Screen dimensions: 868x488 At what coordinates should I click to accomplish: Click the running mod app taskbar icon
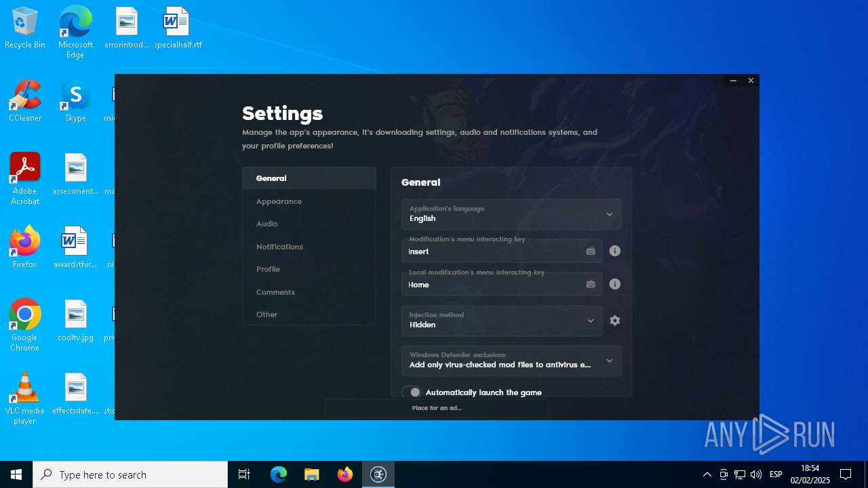378,474
